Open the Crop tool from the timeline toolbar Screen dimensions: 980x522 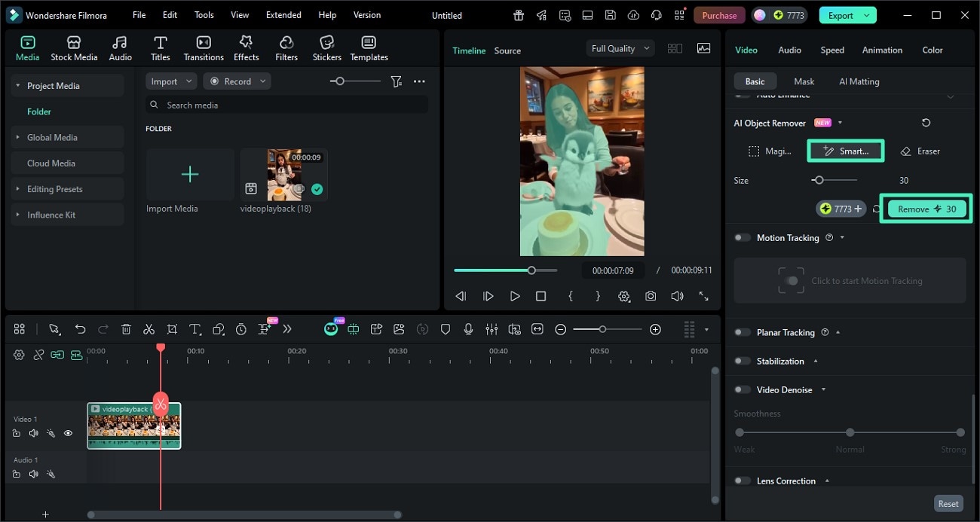(x=172, y=329)
